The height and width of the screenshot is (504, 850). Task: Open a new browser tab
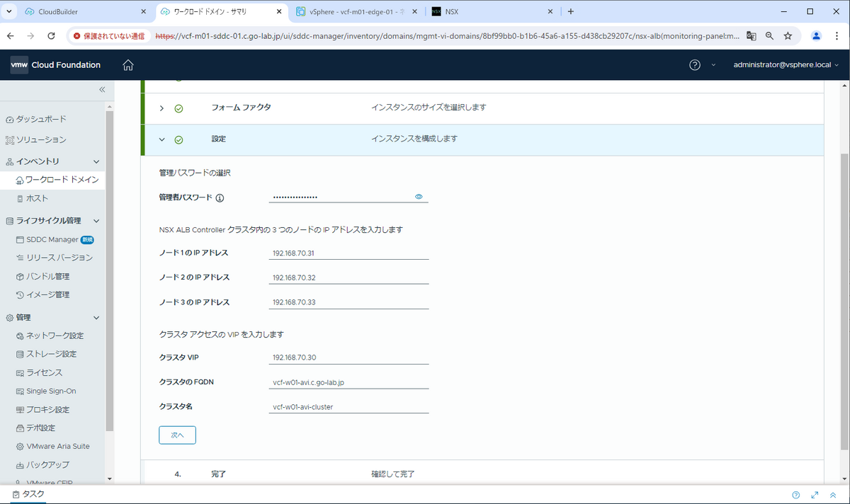571,11
